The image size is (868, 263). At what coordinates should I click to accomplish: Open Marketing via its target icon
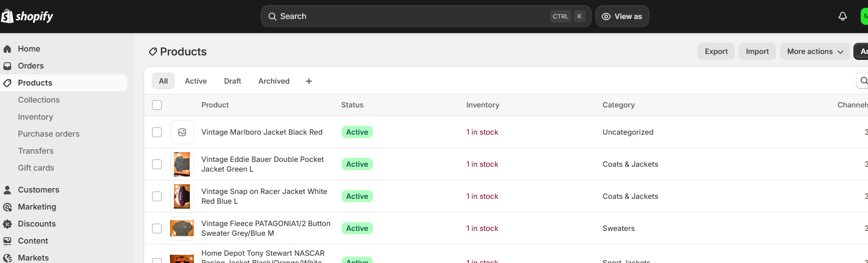(7, 207)
